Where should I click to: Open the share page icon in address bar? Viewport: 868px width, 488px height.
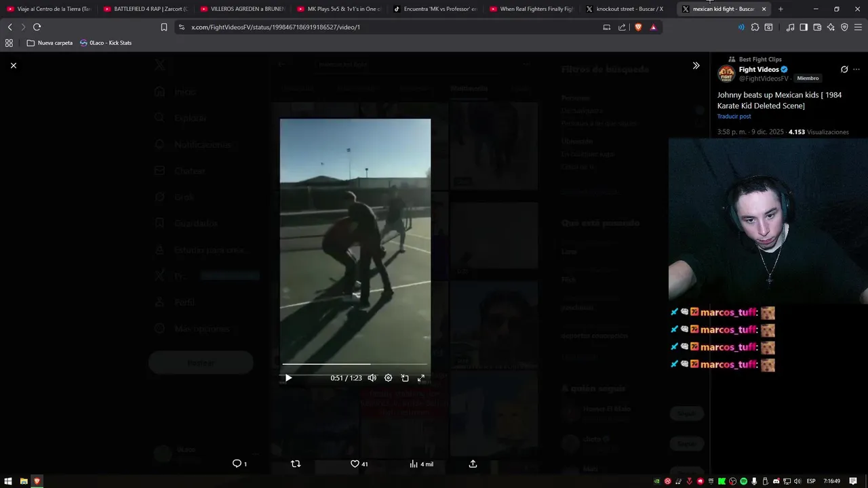(x=622, y=27)
